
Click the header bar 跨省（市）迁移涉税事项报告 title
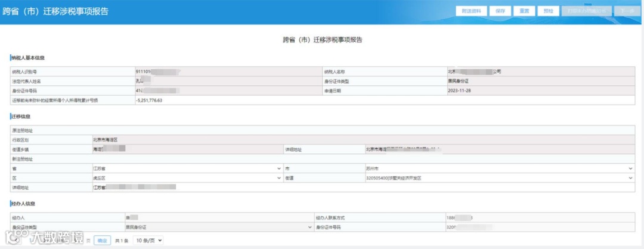pyautogui.click(x=55, y=11)
